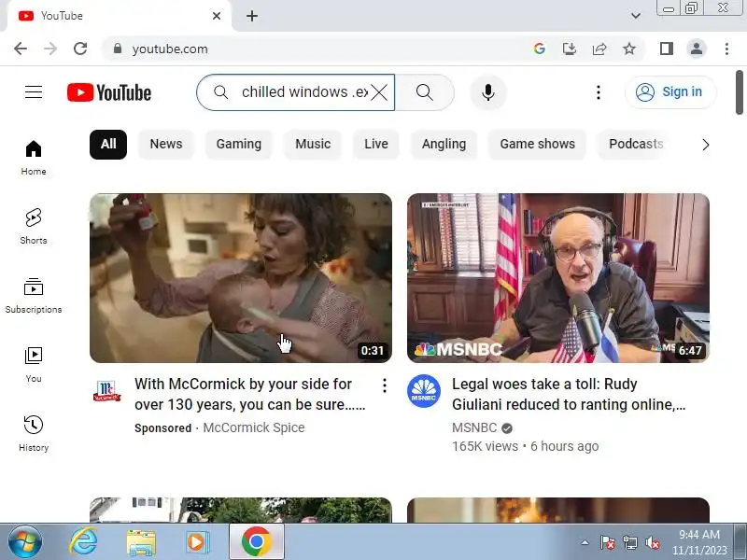Open the 'With McCormick by your side' title
This screenshot has height=560, width=747.
pos(249,394)
